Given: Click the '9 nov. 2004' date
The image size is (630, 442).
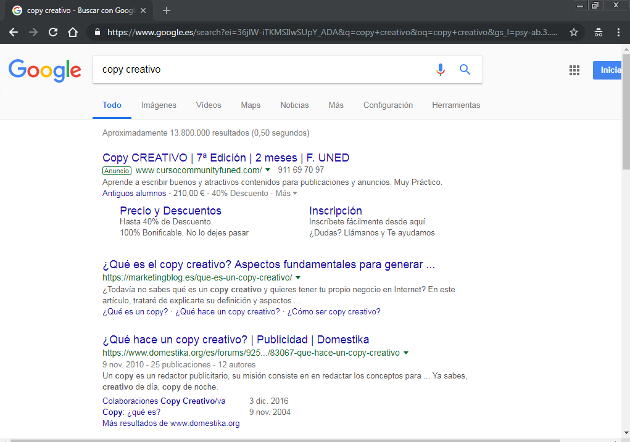Looking at the screenshot, I should (x=270, y=412).
